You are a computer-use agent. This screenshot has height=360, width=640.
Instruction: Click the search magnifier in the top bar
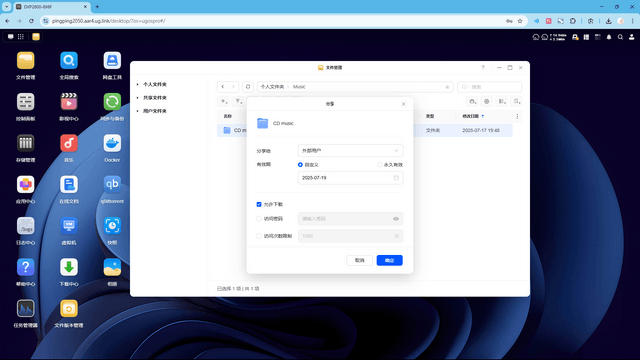[x=620, y=37]
